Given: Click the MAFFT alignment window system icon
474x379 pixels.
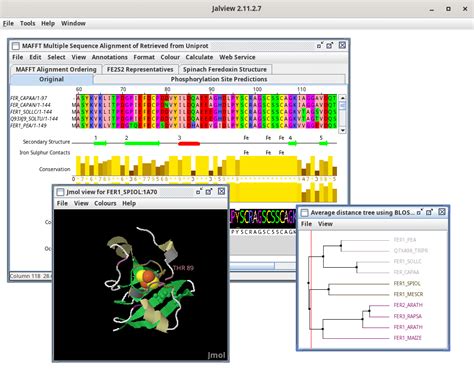Looking at the screenshot, I should [16, 46].
